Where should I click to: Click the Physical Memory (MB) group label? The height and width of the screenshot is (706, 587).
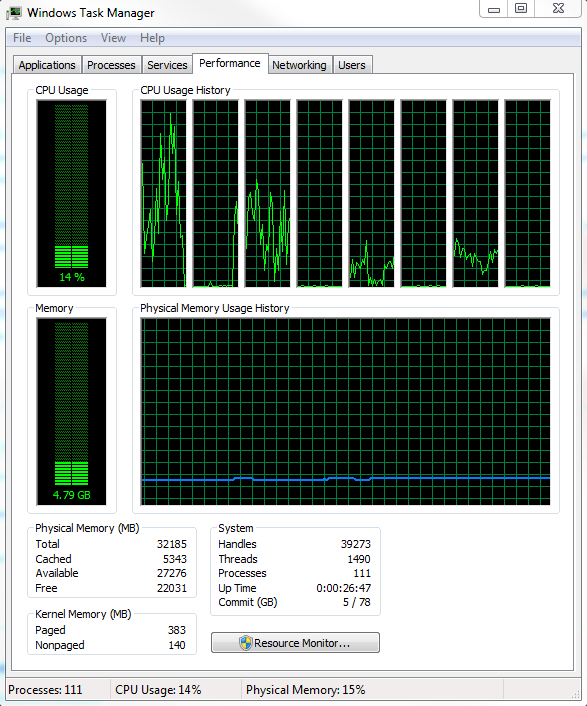[87, 528]
